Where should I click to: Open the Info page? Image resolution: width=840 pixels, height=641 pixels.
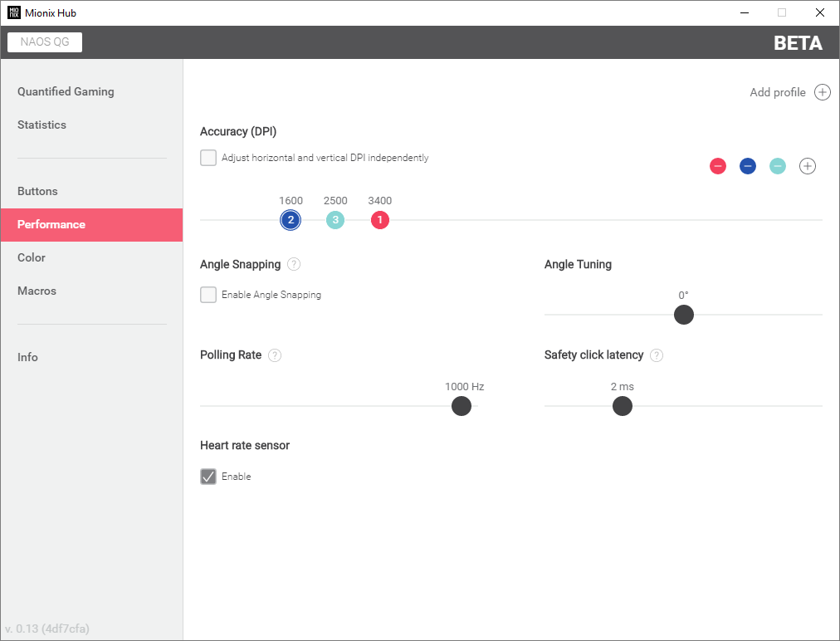coord(27,358)
